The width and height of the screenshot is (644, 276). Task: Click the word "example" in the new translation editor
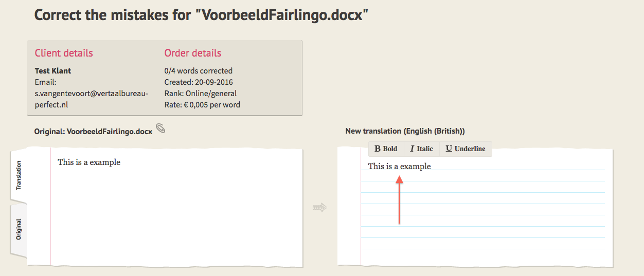coord(415,166)
